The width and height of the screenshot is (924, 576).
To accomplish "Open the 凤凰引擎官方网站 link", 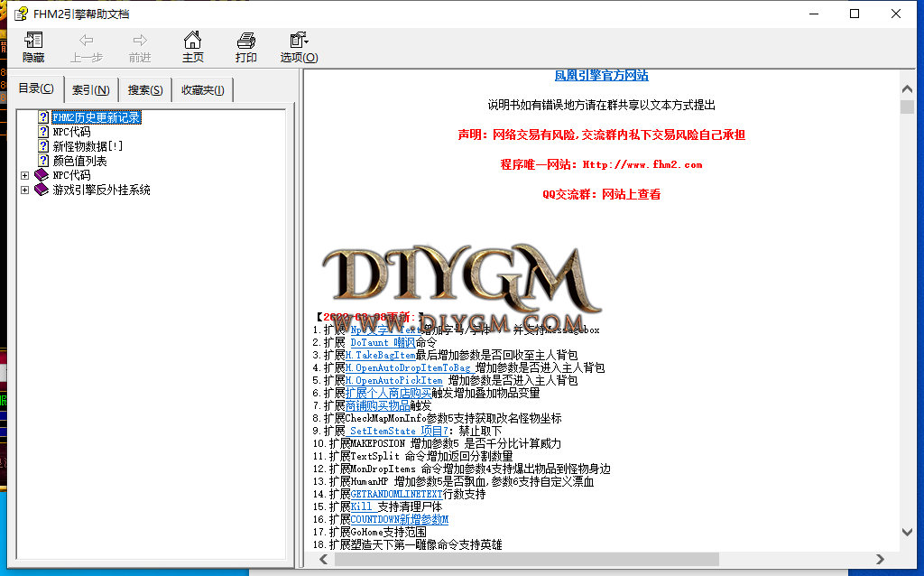I will tap(601, 76).
